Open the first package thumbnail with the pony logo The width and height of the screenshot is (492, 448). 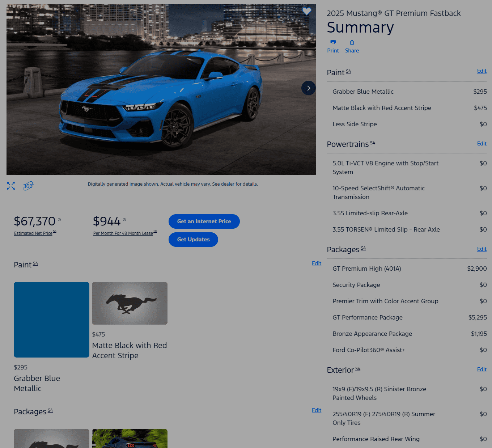pos(51,438)
